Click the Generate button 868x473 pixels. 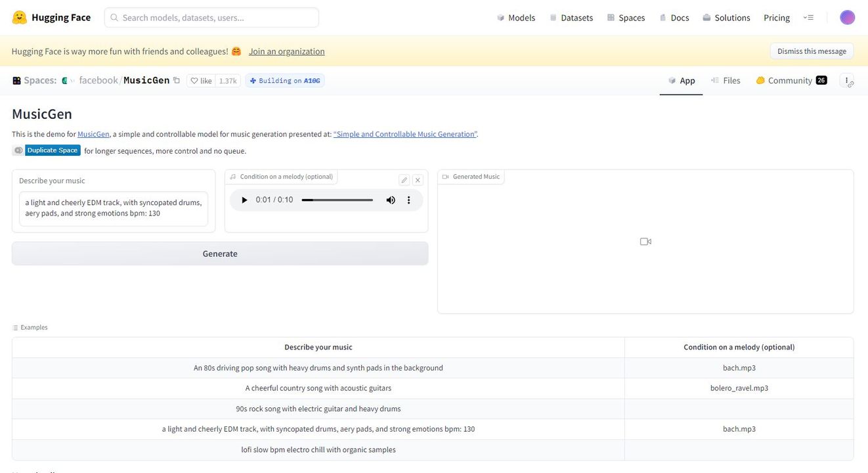(x=220, y=254)
